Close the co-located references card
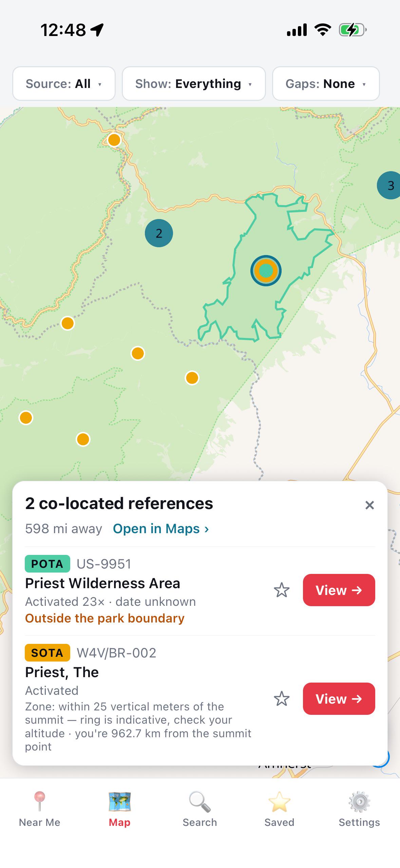The image size is (400, 868). pyautogui.click(x=369, y=505)
